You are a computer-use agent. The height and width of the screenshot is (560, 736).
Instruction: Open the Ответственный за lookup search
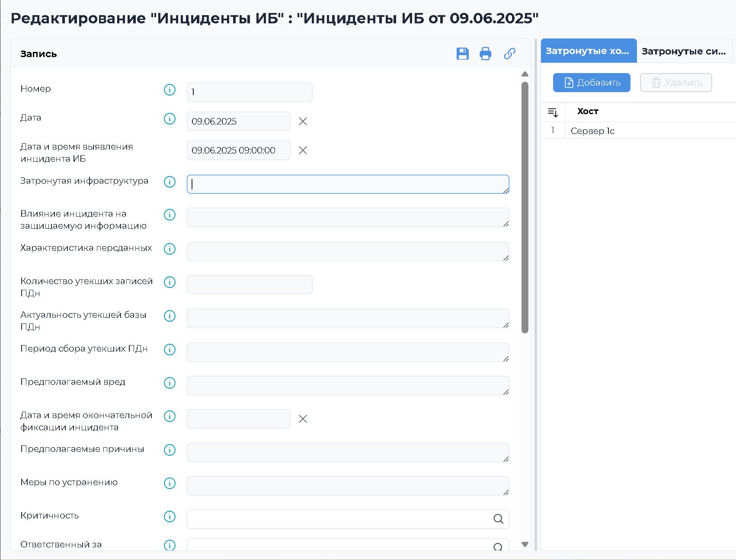tap(498, 547)
